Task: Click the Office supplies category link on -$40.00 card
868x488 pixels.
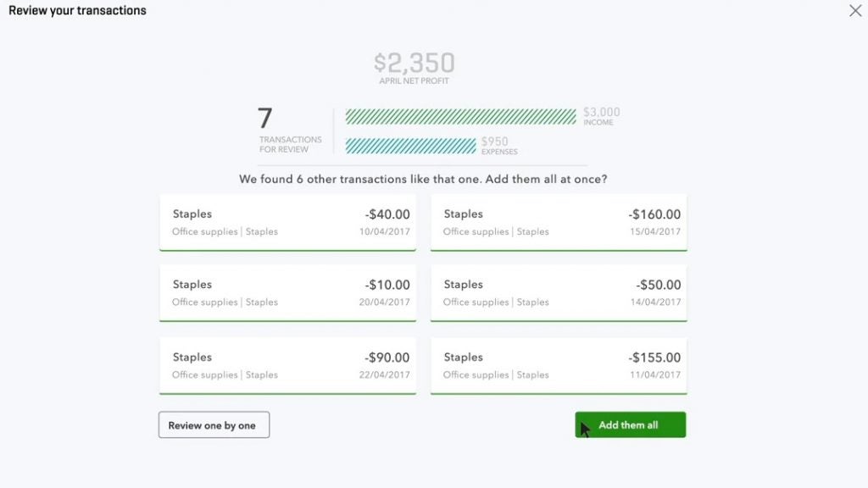Action: (203, 231)
